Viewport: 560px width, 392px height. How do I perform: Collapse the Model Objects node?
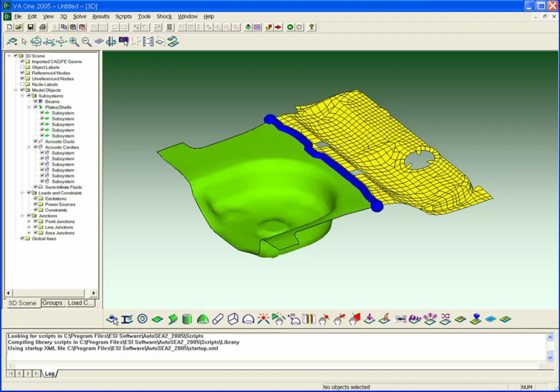click(x=16, y=90)
